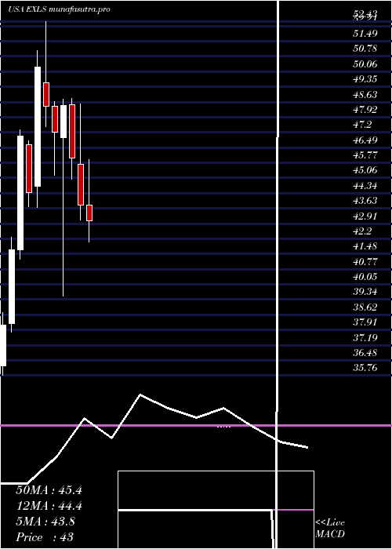Click the 42.2 price axis label
Image resolution: width=392 pixels, height=549 pixels.
coord(362,231)
